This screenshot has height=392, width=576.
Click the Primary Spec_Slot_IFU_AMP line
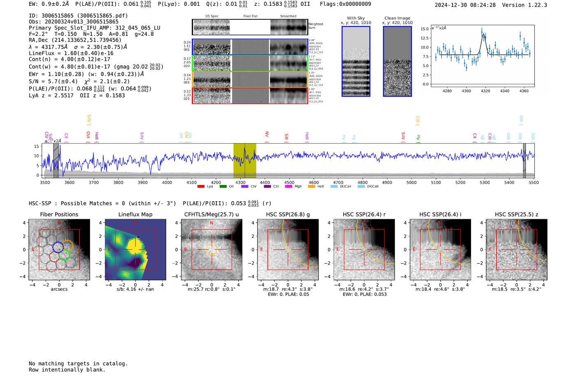click(95, 28)
